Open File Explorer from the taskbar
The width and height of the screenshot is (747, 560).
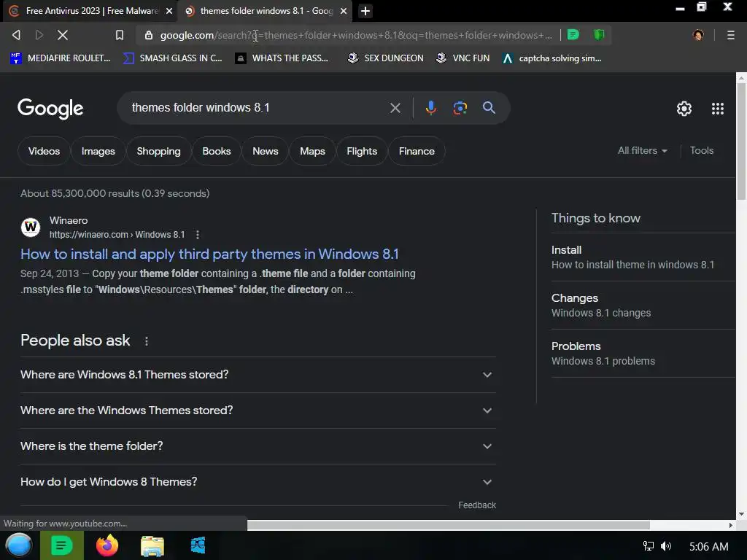[152, 546]
